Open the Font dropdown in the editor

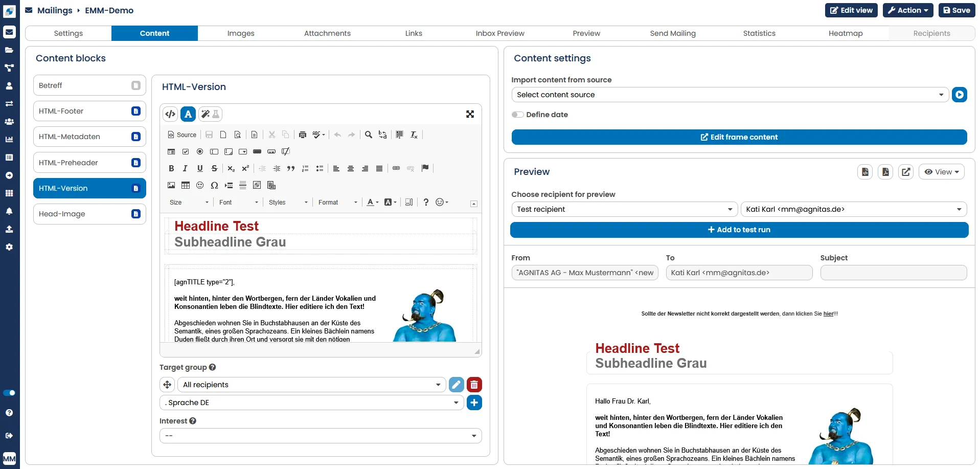(x=239, y=203)
